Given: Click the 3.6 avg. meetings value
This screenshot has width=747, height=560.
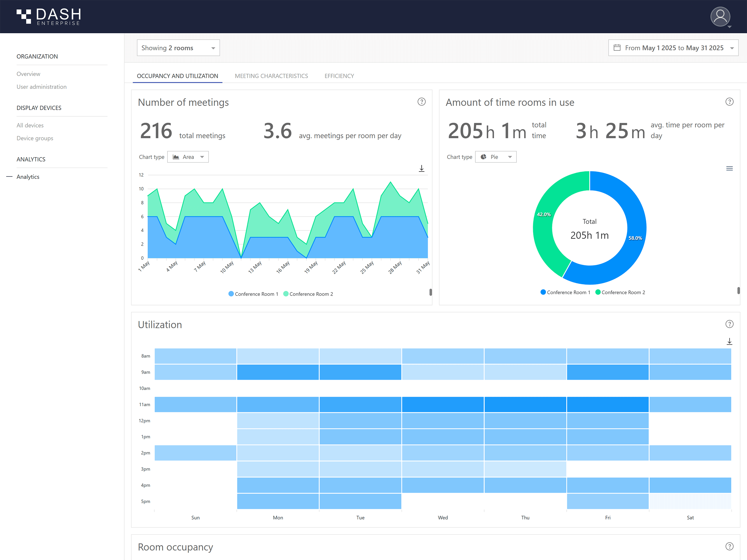Looking at the screenshot, I should click(277, 131).
